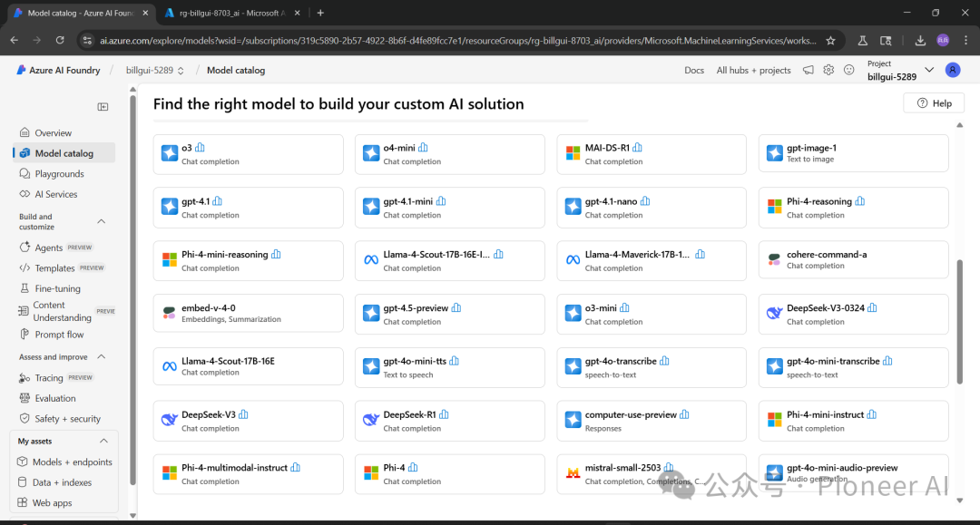Collapse the left sidebar with the panel icon

(103, 107)
